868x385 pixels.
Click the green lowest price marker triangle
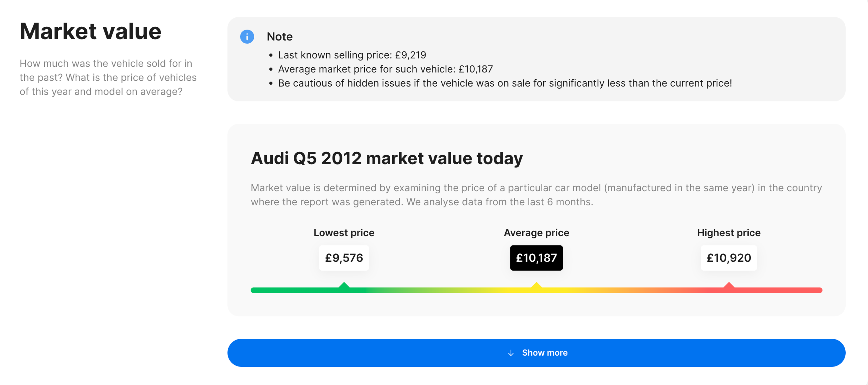point(344,285)
